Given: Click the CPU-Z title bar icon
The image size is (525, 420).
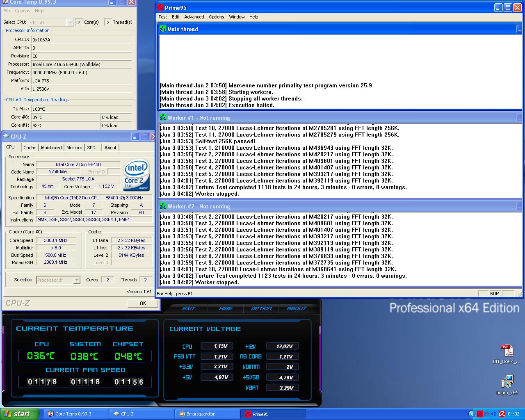Looking at the screenshot, I should point(7,137).
